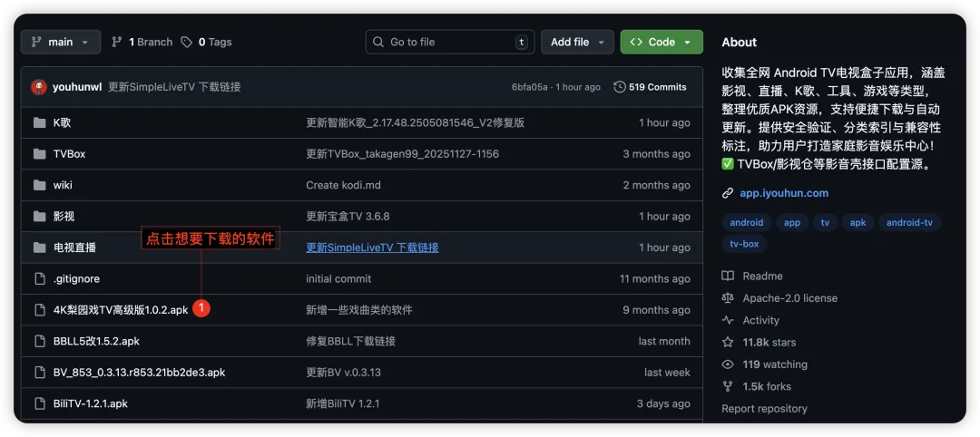Select the app topic tag
Image resolution: width=980 pixels, height=437 pixels.
coord(792,223)
